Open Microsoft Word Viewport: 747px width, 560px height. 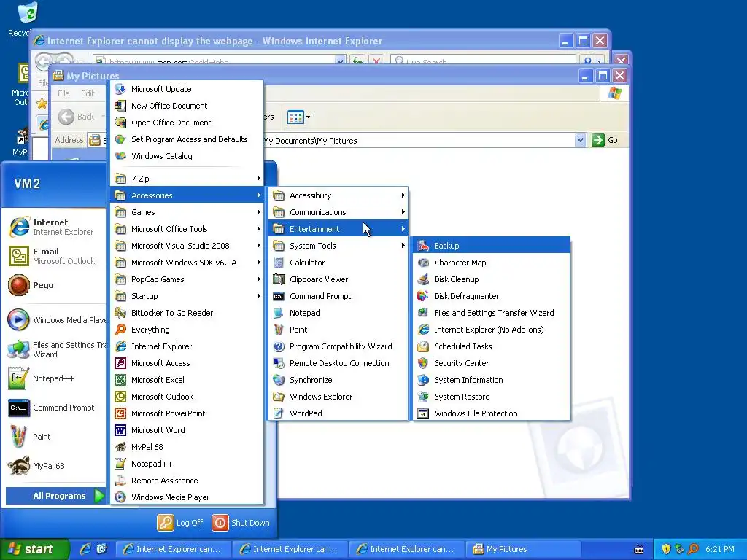187,430
